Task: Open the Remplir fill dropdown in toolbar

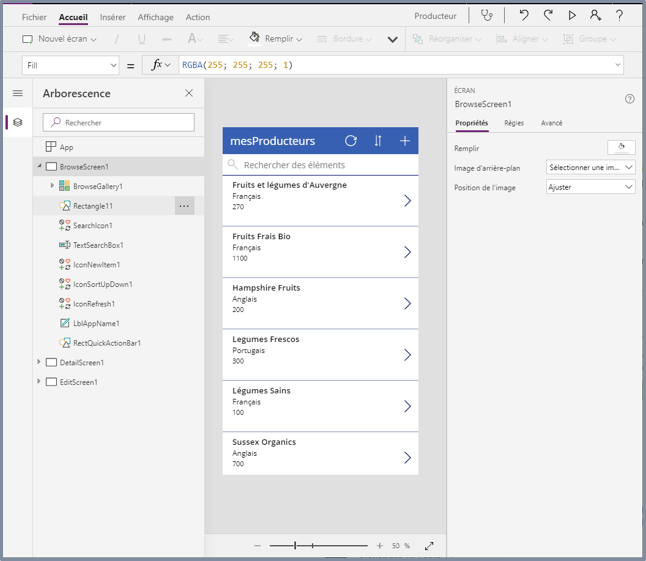Action: click(x=275, y=39)
